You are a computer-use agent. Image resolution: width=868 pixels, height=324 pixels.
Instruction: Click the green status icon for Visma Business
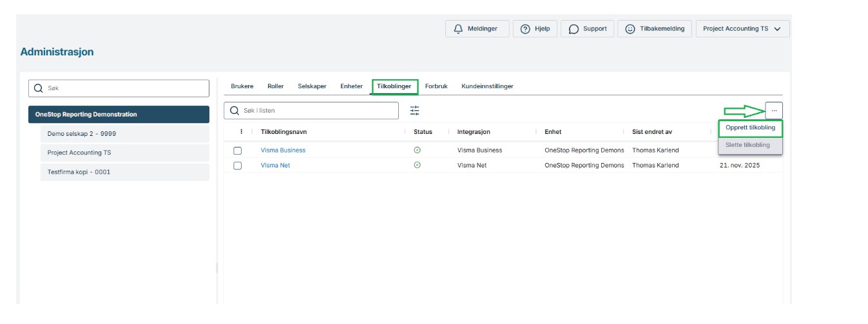pos(417,150)
